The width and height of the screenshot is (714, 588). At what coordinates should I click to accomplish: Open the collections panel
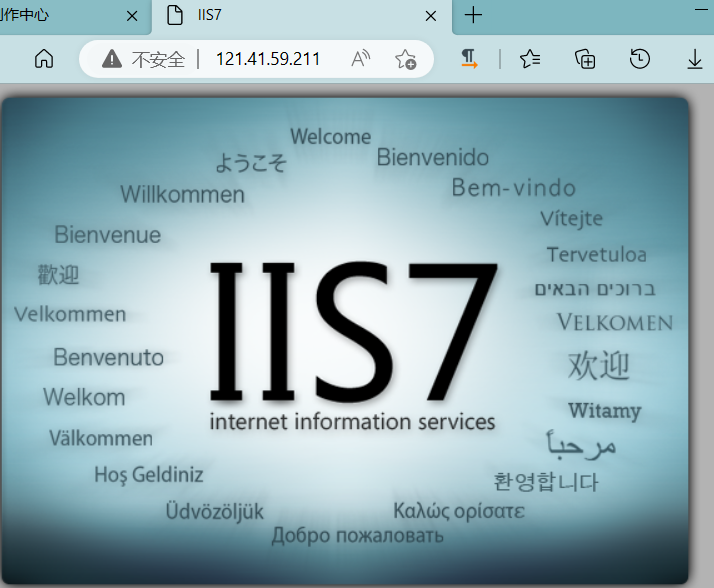585,59
